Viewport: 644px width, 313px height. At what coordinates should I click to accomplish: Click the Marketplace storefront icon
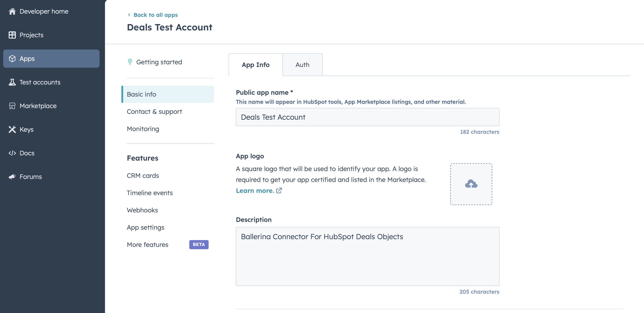click(12, 106)
